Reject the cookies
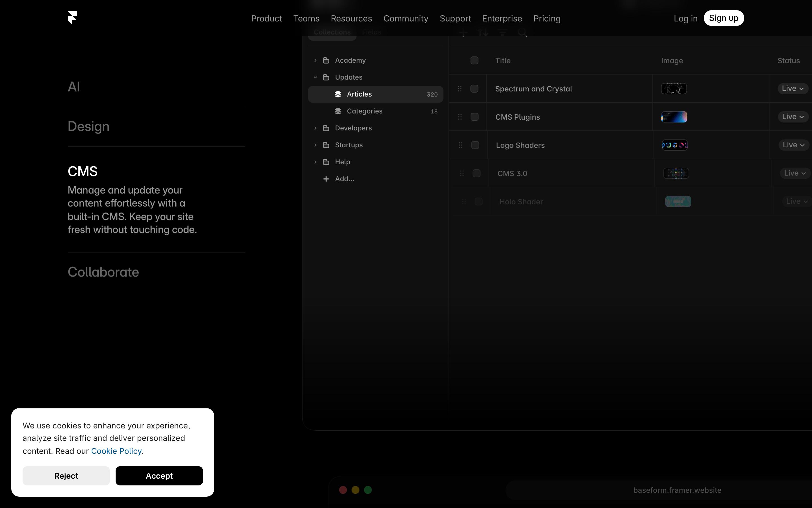Image resolution: width=812 pixels, height=508 pixels. (66, 476)
